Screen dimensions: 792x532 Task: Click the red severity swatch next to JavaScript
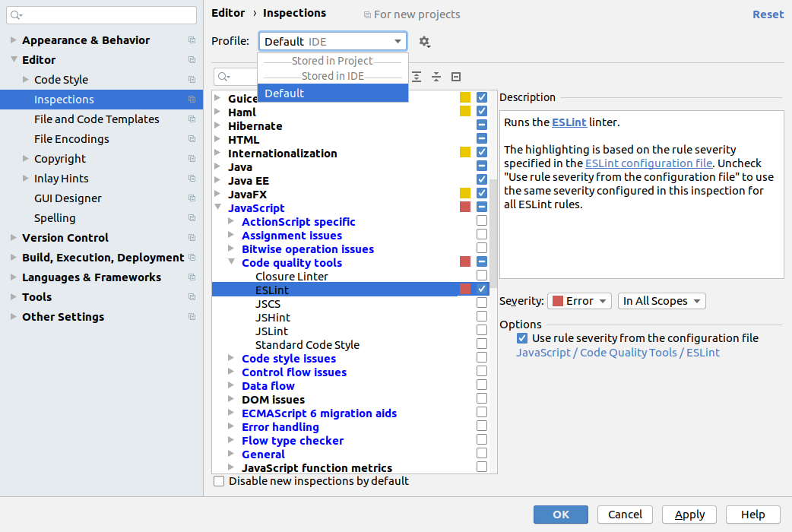(x=465, y=207)
